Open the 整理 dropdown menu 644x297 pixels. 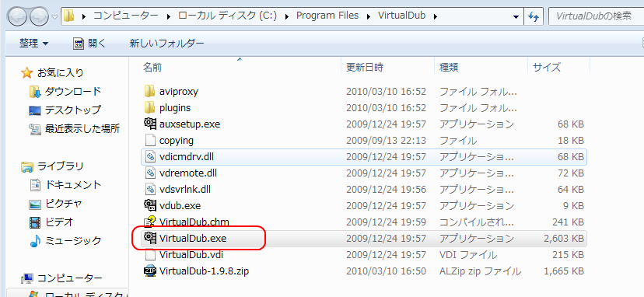point(33,43)
